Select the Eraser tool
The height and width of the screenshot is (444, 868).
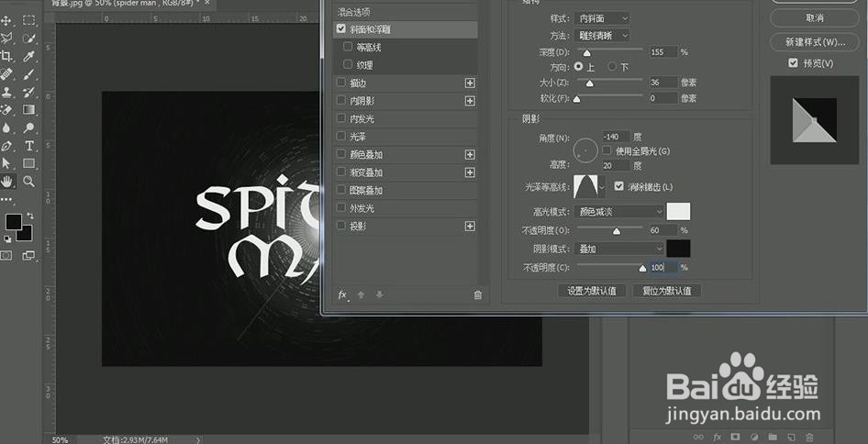pos(6,109)
